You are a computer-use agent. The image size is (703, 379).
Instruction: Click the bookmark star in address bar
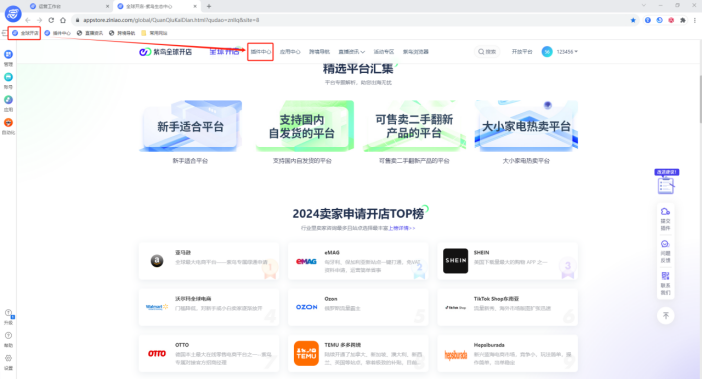633,20
